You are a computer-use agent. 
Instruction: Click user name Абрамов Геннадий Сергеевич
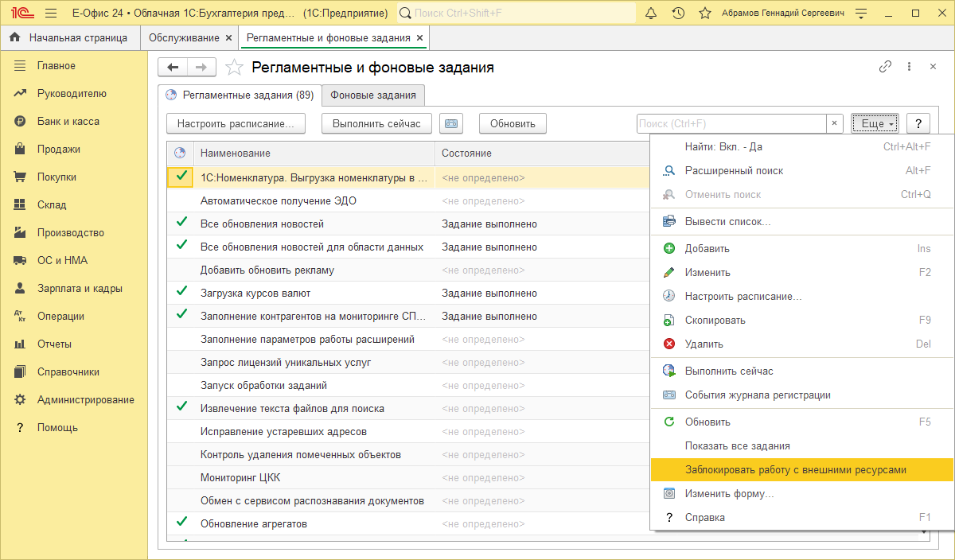(x=783, y=13)
